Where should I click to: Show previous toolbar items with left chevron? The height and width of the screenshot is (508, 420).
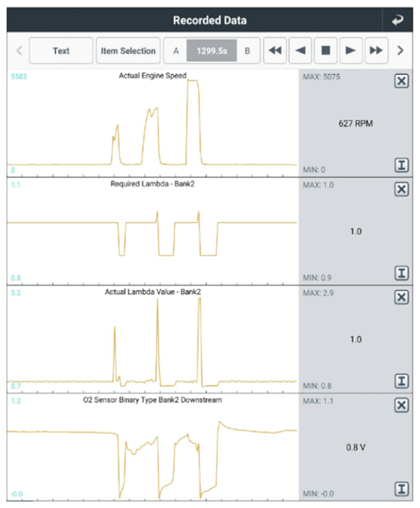coord(19,50)
